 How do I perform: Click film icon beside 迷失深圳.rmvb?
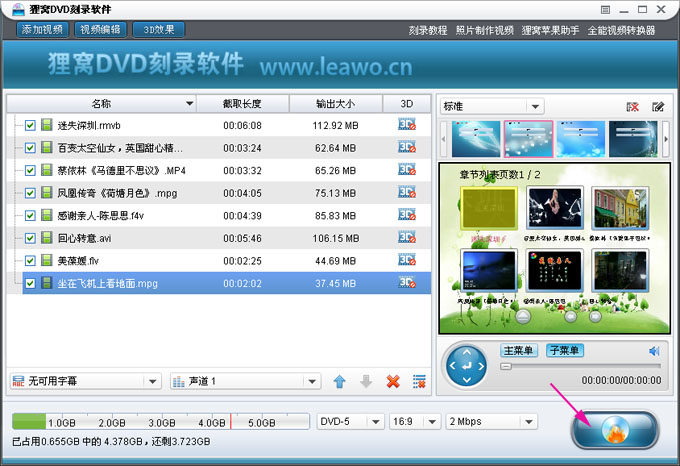[x=46, y=125]
